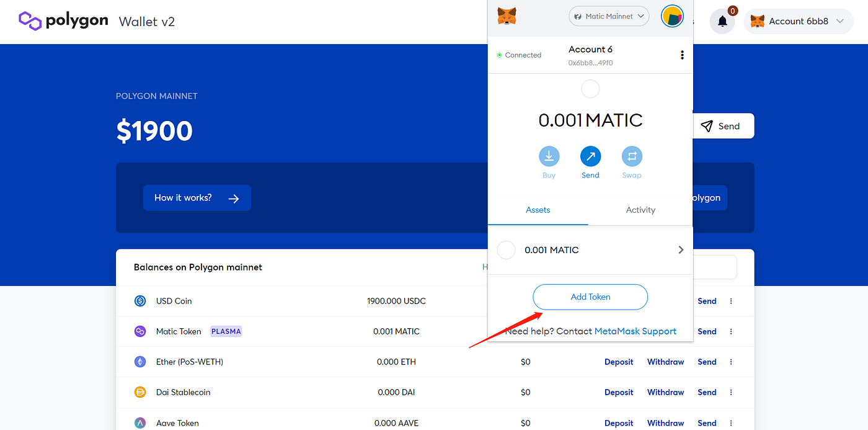Click the USD Coin token icon
This screenshot has height=430, width=868.
(x=140, y=300)
